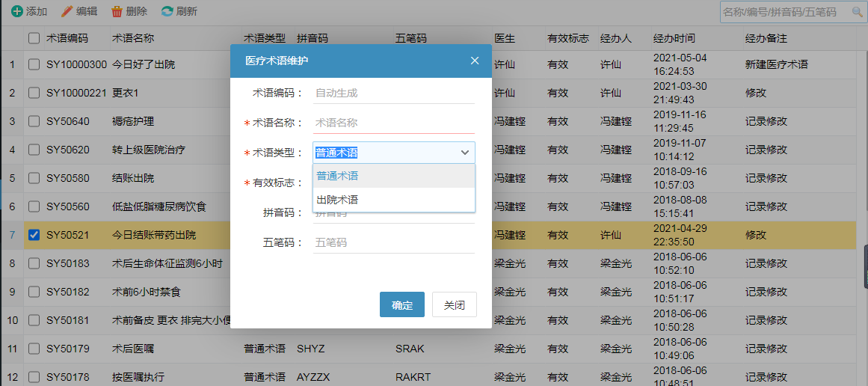Click the 医生 column header
This screenshot has width=868, height=386.
click(505, 38)
